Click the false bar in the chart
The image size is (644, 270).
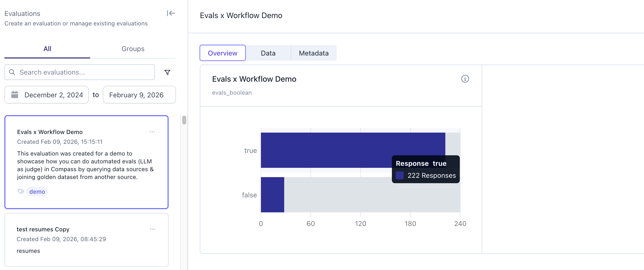272,195
